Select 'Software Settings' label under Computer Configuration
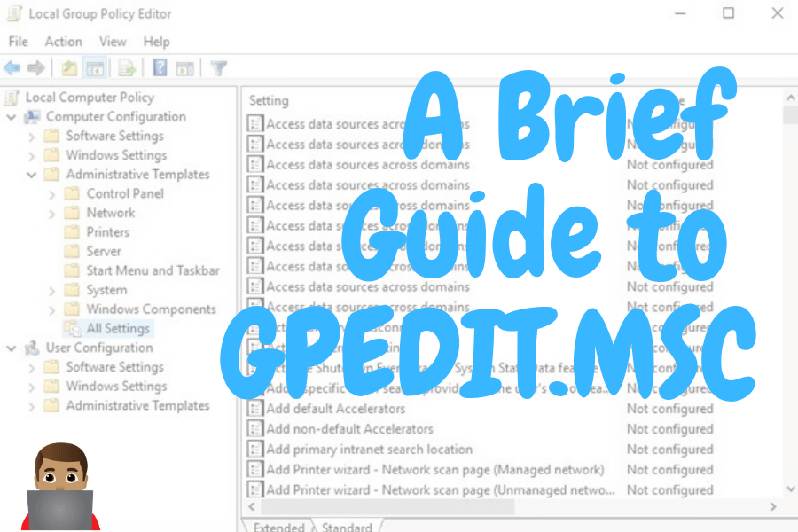 (115, 136)
